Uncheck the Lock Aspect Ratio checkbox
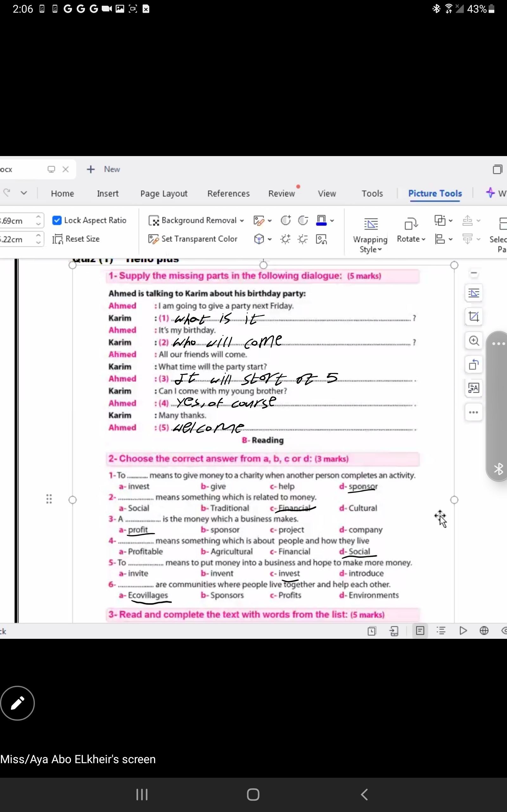 [x=57, y=220]
